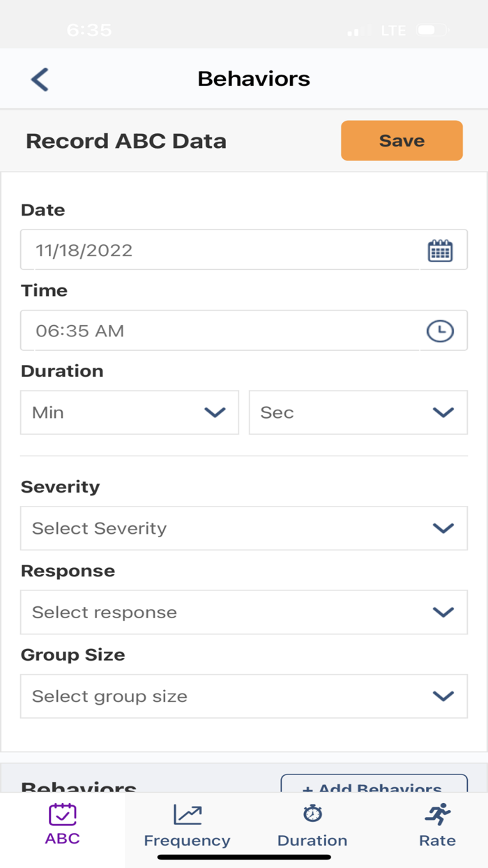Screen dimensions: 488x868
Task: Tap the Rate running figure icon
Action: tap(438, 814)
